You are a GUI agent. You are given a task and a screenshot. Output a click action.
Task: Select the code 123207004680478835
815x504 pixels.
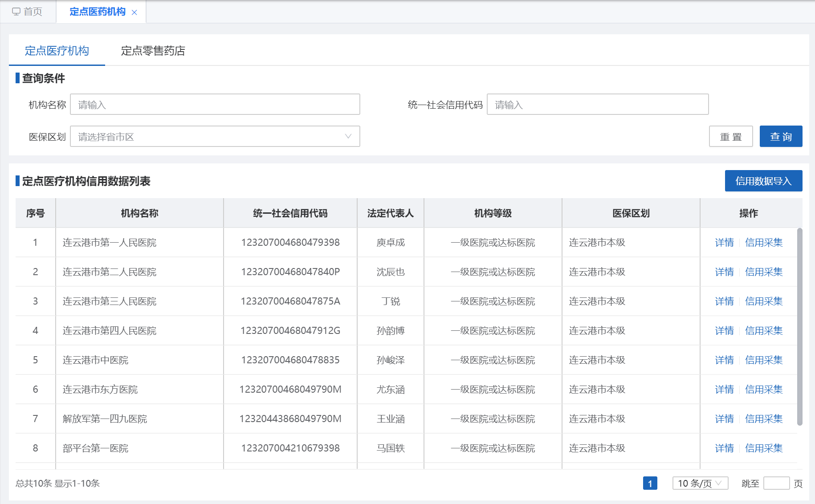(290, 360)
